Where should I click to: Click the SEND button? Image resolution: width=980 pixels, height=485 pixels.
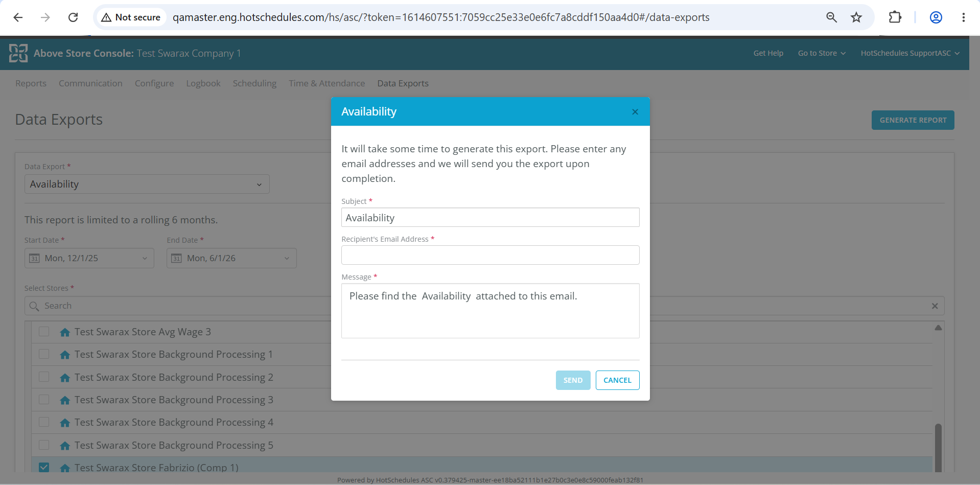coord(573,380)
